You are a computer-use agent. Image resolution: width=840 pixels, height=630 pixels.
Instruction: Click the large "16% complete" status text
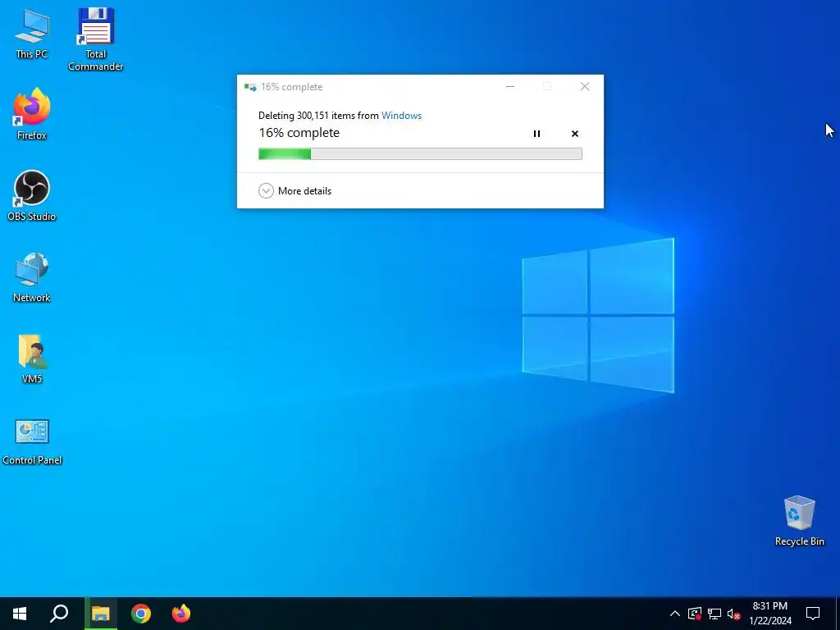coord(299,133)
